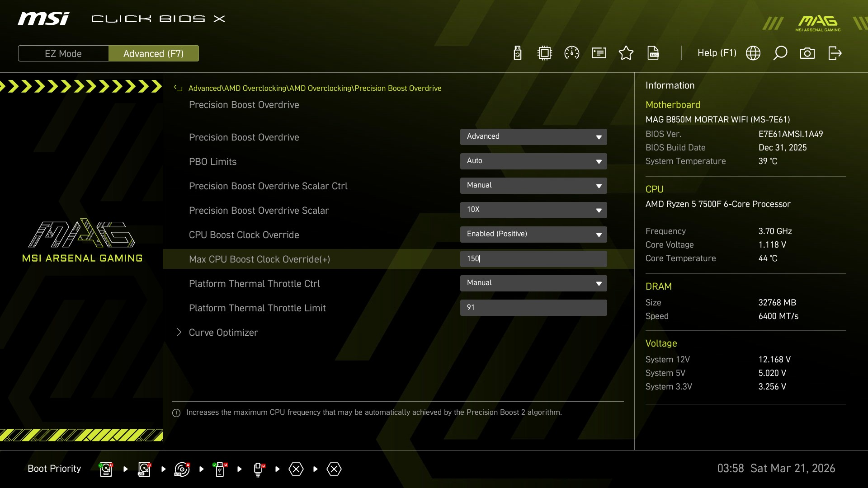Click the card-shaped profile icon in toolbar
This screenshot has width=868, height=488.
(x=599, y=53)
